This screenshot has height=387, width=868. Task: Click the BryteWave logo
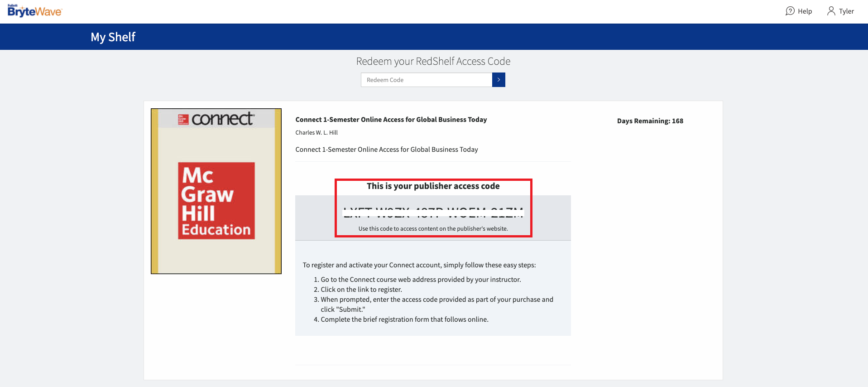click(x=34, y=11)
